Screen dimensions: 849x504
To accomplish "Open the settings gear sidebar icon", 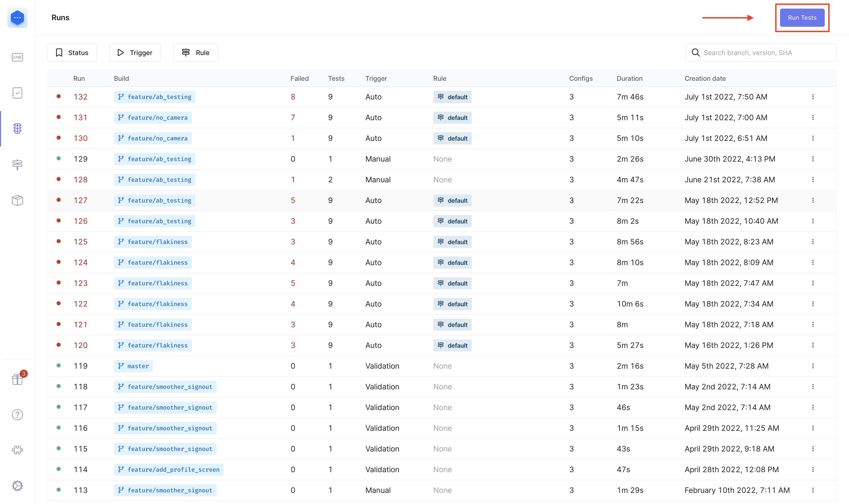I will [17, 486].
